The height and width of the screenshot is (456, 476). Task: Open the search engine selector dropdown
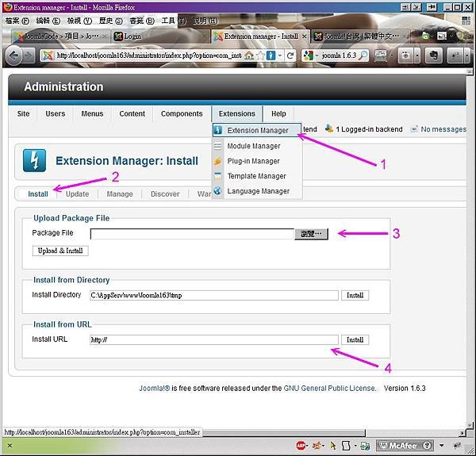316,56
